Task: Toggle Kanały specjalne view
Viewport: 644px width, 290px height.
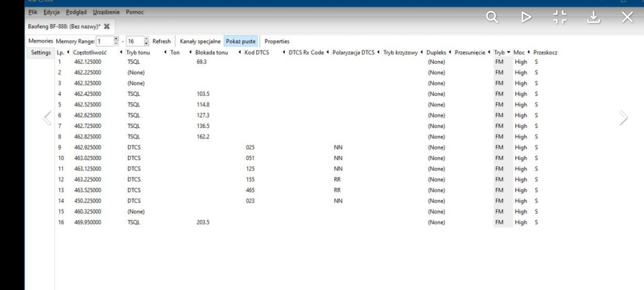Action: (200, 41)
